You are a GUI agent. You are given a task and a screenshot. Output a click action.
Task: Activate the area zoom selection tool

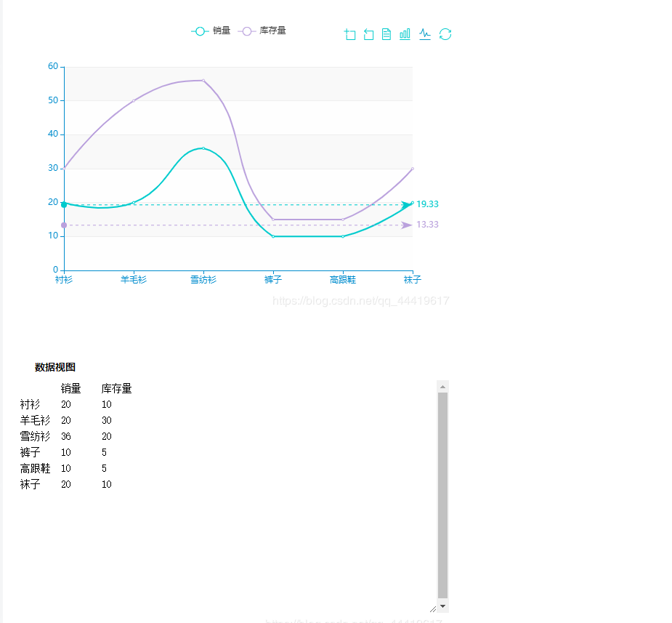point(349,34)
